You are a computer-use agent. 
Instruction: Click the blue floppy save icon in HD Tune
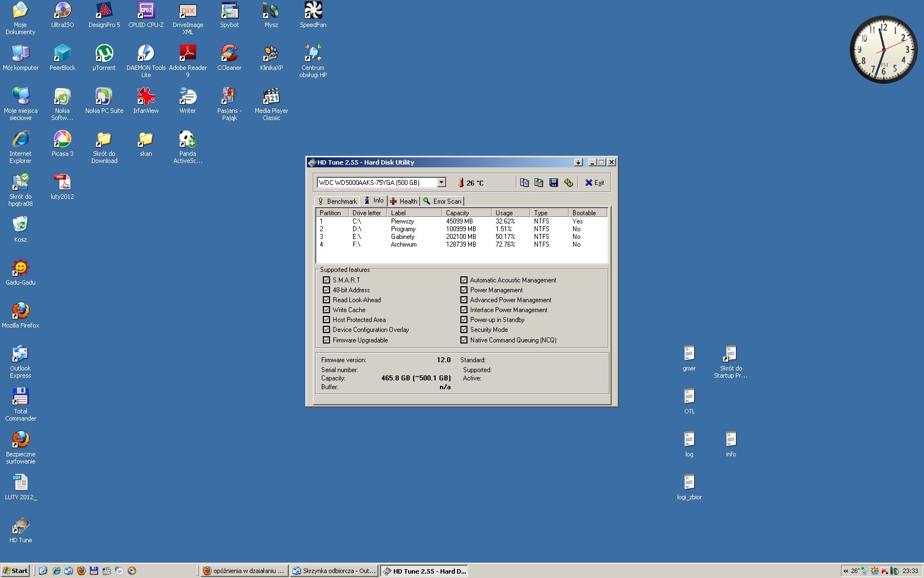553,183
